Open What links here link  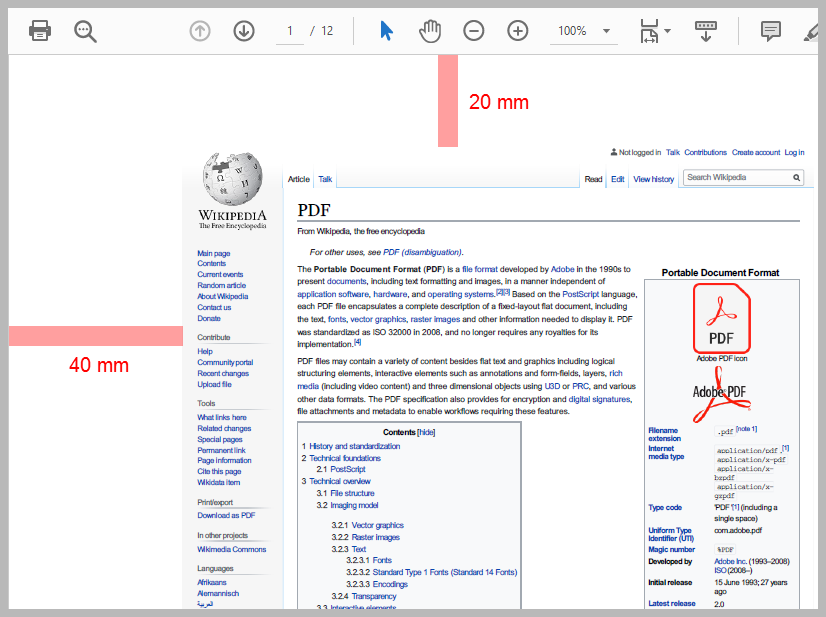222,417
